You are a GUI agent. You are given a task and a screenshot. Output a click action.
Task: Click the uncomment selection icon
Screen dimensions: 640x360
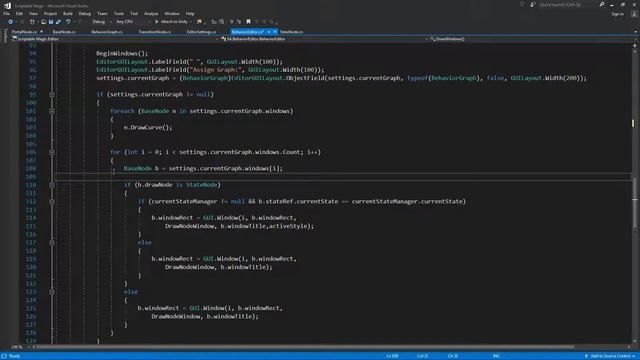pos(239,22)
